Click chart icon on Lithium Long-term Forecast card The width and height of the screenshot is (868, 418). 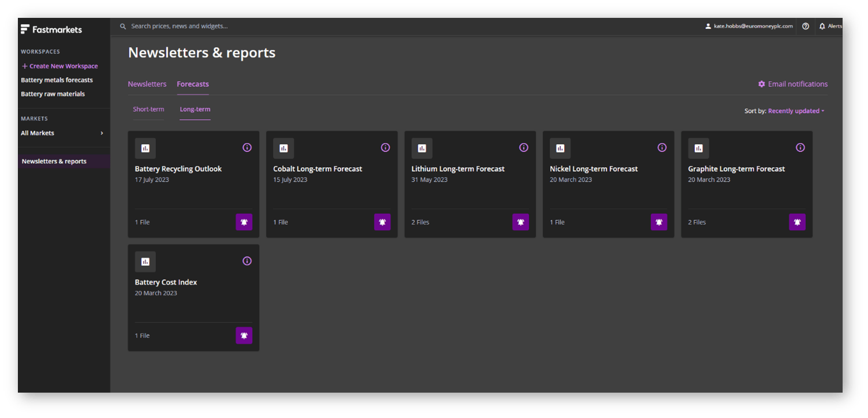(422, 148)
